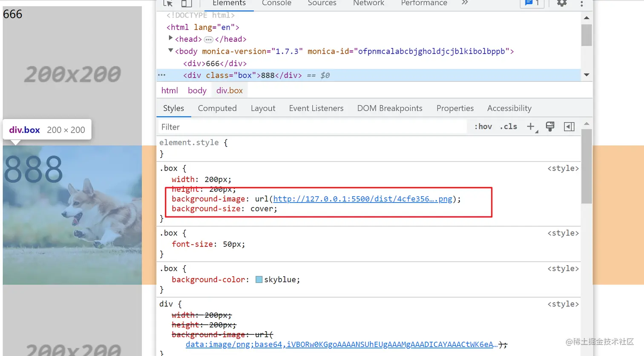Select the DOCTYPE html row
This screenshot has width=644, height=356.
(201, 15)
